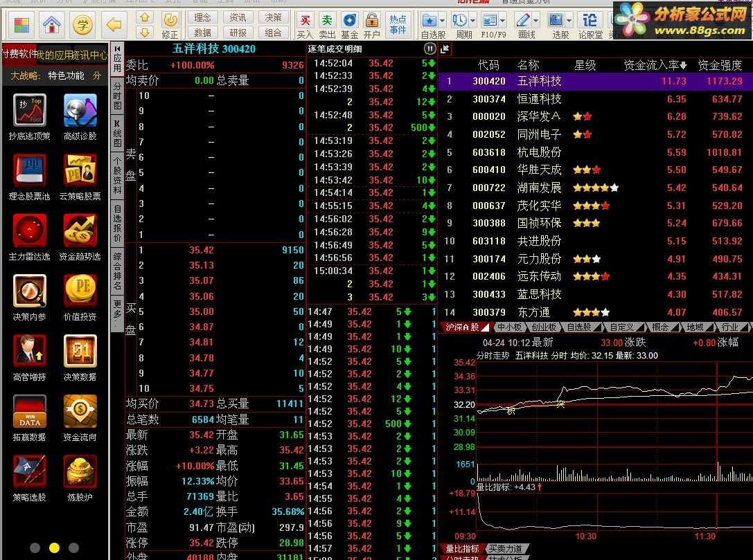Click the 理念 button
The image size is (753, 560).
click(x=203, y=17)
